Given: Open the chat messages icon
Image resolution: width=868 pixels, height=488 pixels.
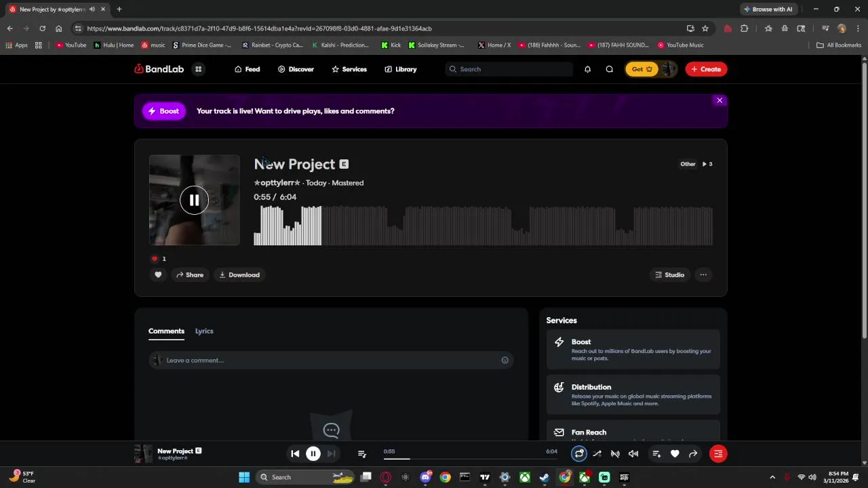Looking at the screenshot, I should (609, 69).
